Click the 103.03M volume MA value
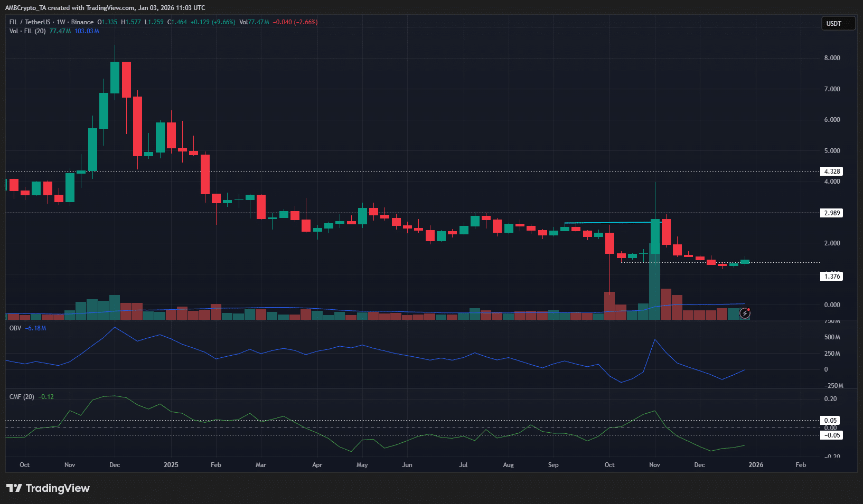The image size is (863, 504). pos(88,31)
